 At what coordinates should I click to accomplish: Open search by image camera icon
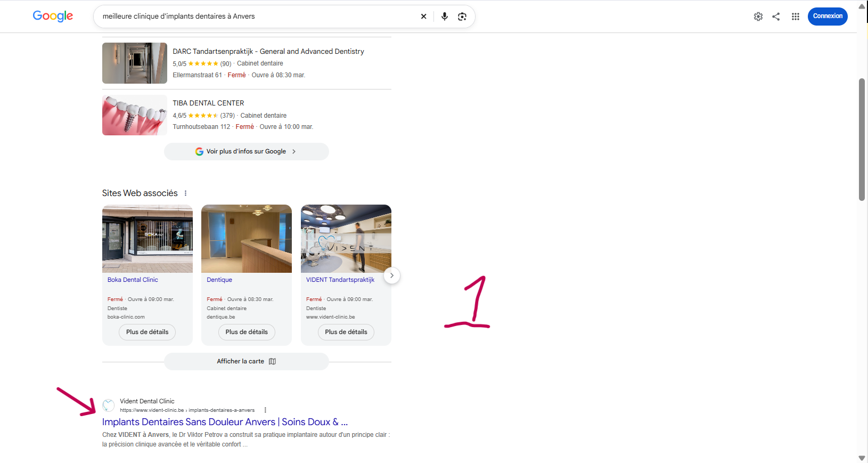pos(462,17)
